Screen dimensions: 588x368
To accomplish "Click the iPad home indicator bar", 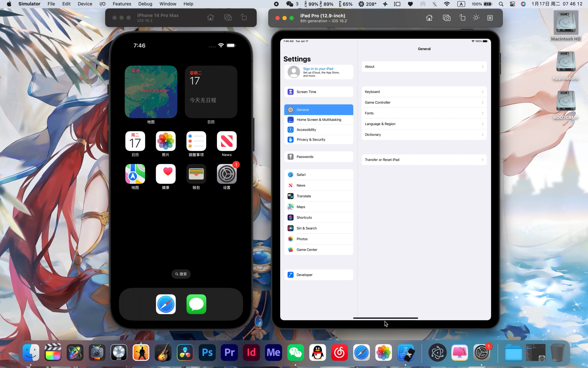I will tap(385, 318).
